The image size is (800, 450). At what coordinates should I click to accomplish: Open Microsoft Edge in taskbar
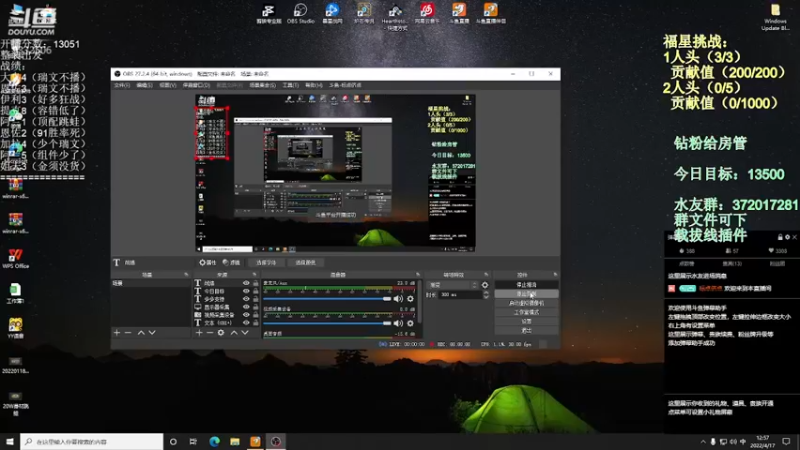[214, 441]
